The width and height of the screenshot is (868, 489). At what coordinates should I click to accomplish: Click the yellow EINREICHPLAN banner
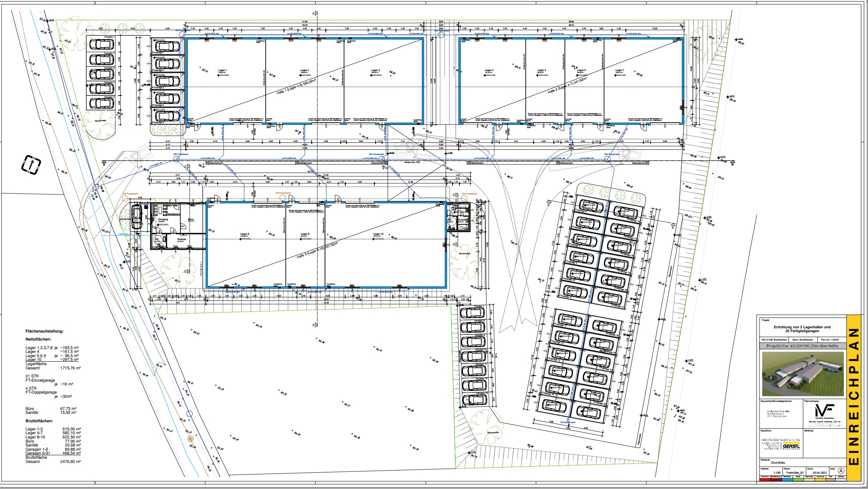point(854,397)
